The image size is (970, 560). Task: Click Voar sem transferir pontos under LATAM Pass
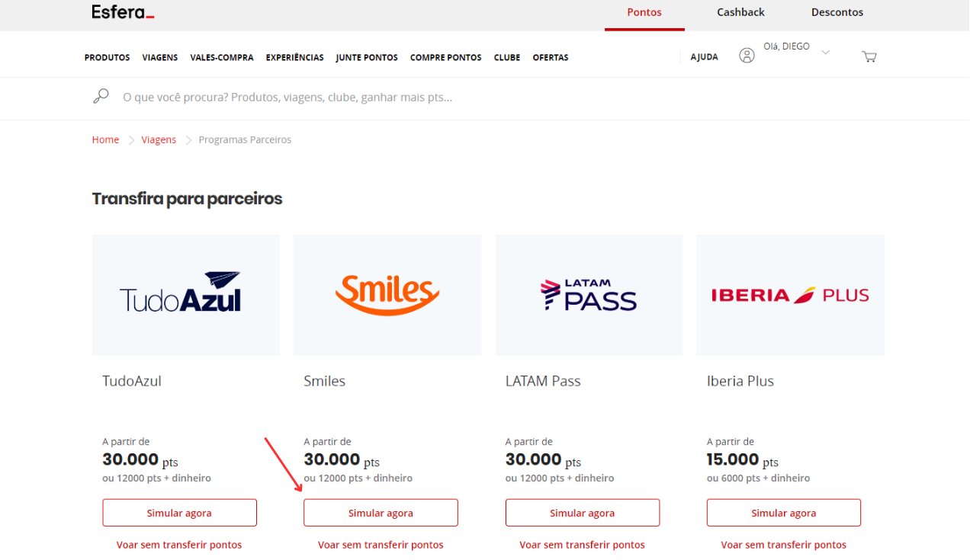tap(582, 545)
